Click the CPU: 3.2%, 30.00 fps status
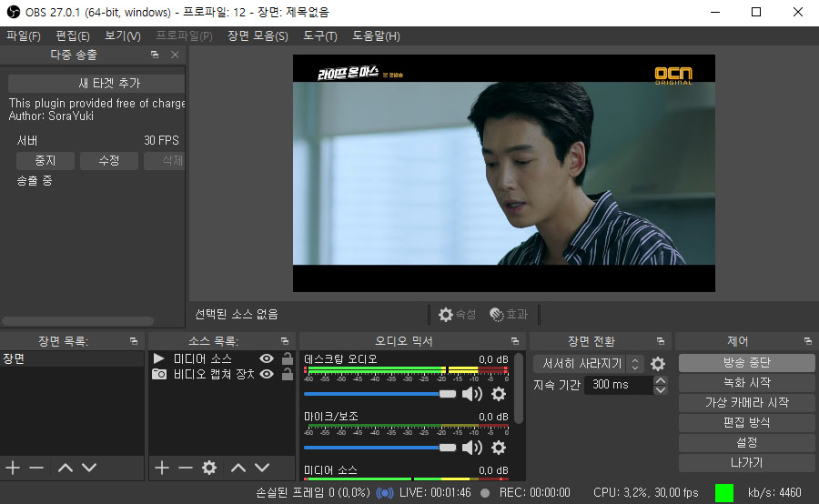 click(645, 492)
